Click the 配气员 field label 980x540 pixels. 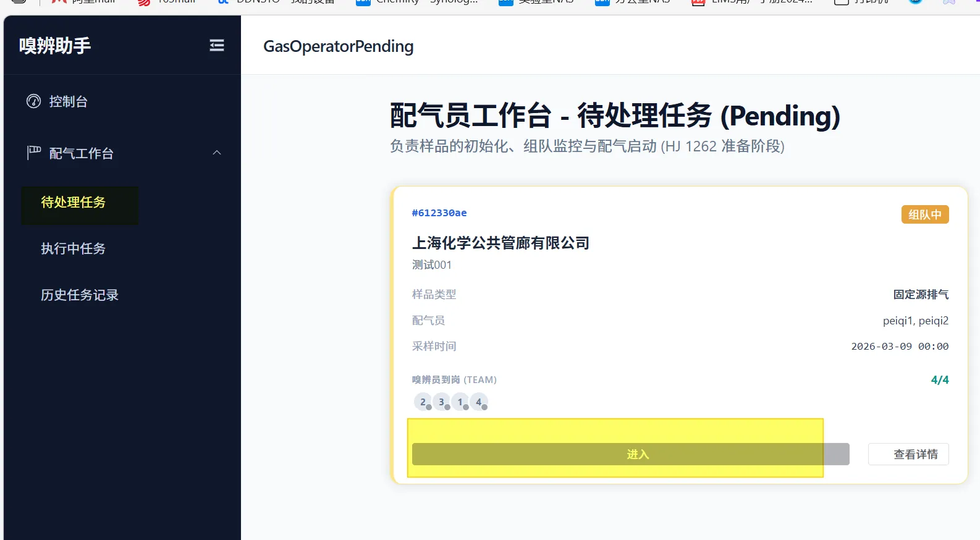(428, 321)
